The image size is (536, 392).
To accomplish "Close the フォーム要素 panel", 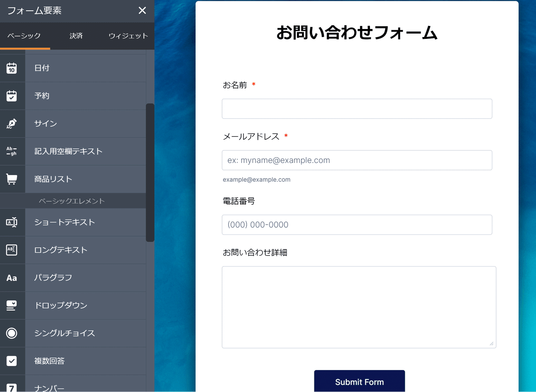I will 142,10.
